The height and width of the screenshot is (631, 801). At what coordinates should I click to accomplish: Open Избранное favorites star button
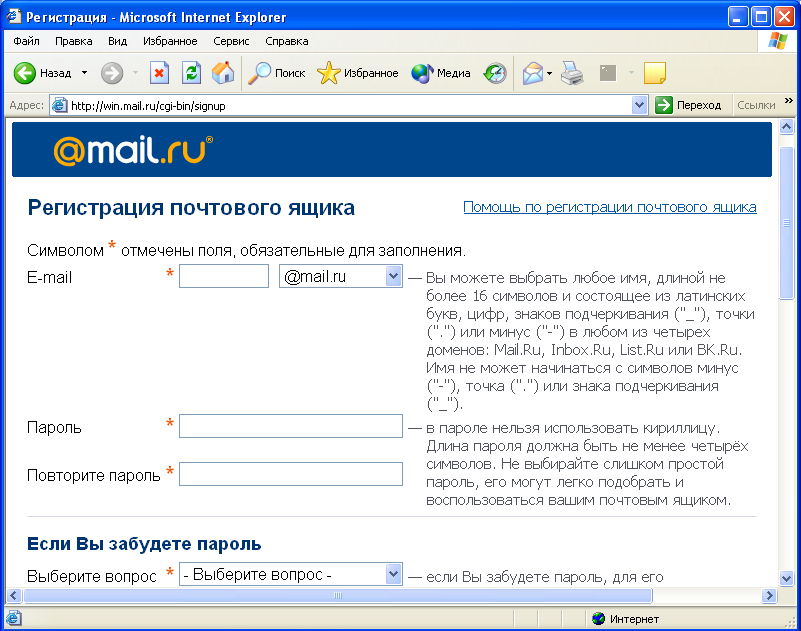(358, 74)
